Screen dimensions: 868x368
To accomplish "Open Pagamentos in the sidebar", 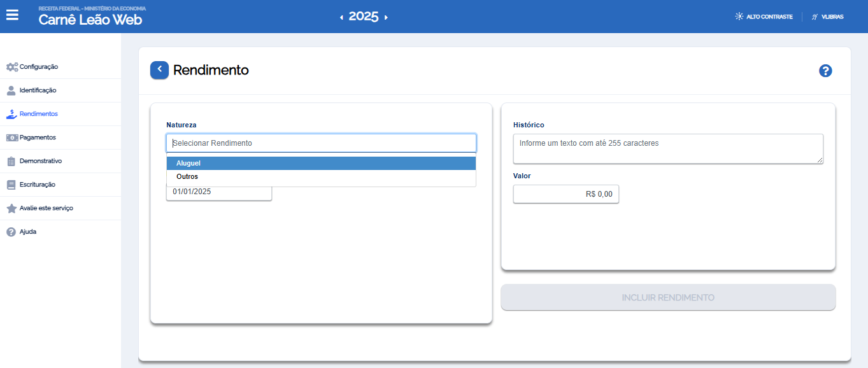I will (x=60, y=138).
